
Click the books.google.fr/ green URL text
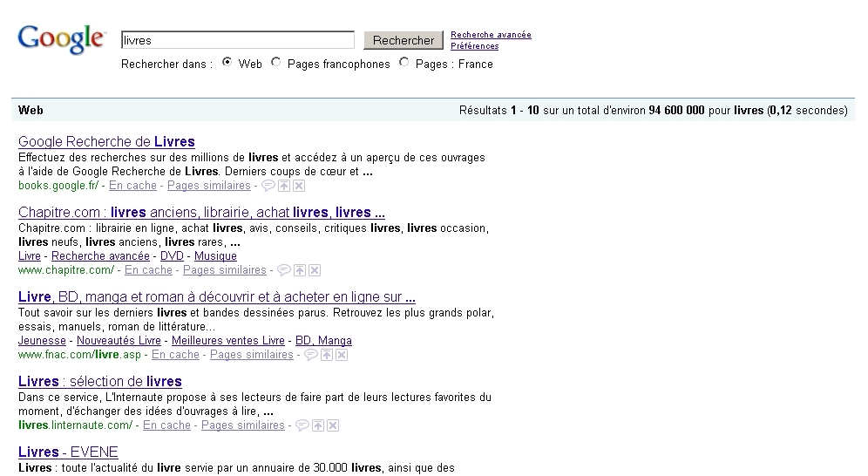[58, 186]
